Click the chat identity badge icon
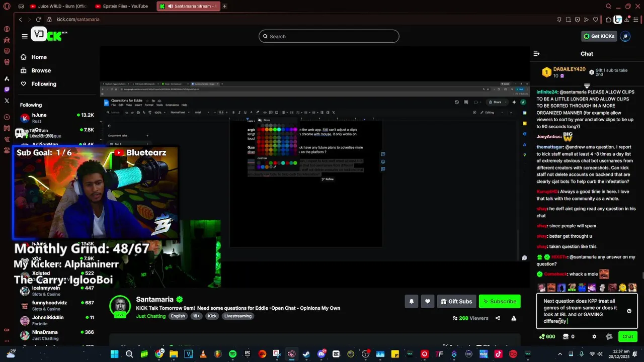 point(609,336)
